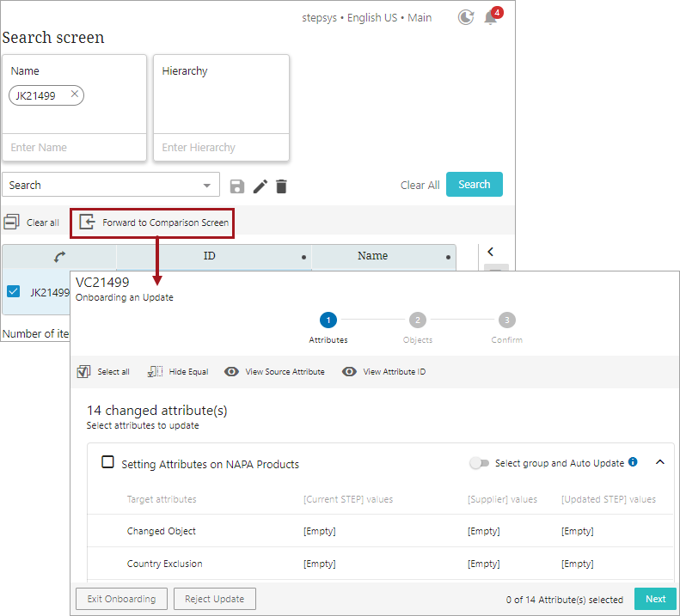
Task: Click the Name search criteria card title
Action: [25, 70]
